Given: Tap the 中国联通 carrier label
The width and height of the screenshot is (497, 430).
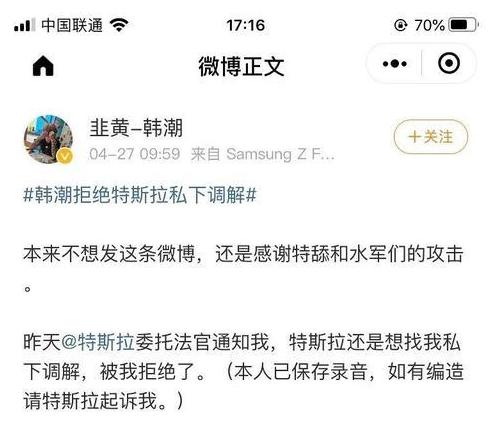Looking at the screenshot, I should coord(72,25).
